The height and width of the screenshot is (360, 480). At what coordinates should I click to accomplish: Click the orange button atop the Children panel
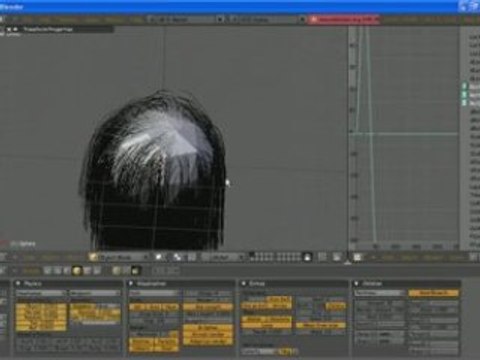tap(434, 293)
